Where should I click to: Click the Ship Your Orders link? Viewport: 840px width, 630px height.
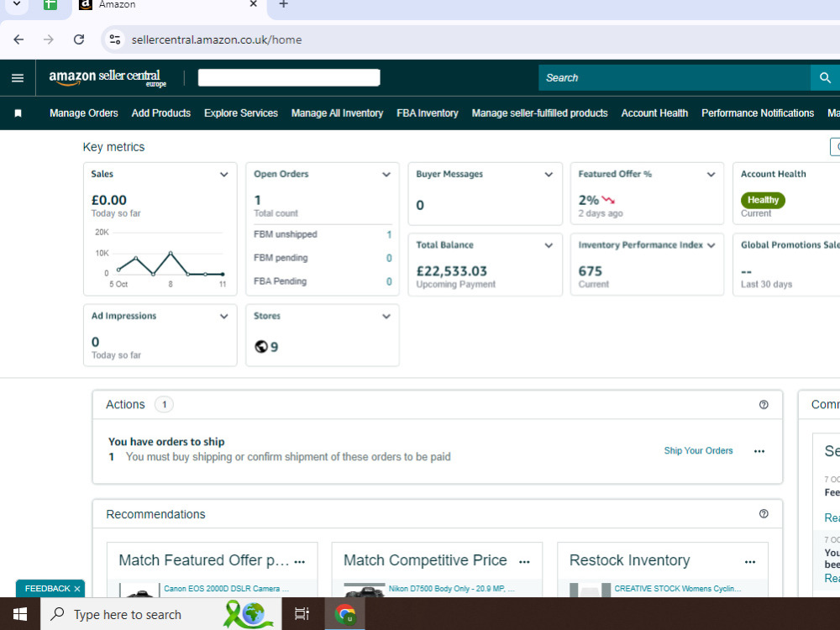point(698,450)
